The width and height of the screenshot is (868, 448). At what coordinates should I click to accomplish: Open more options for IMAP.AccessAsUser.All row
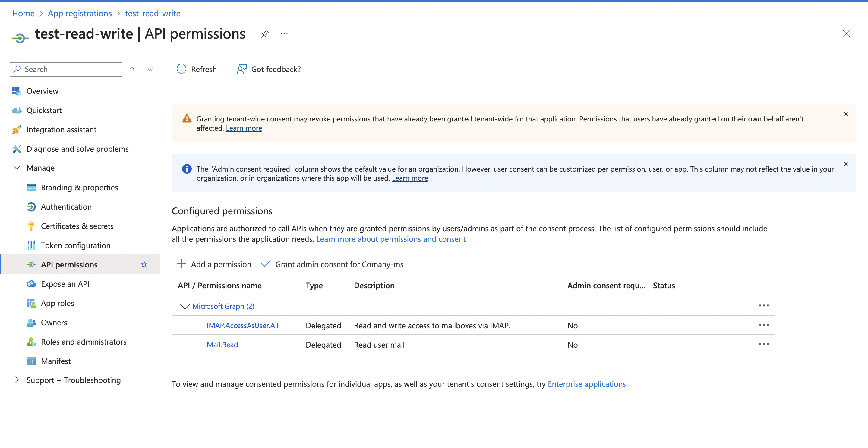pos(764,325)
